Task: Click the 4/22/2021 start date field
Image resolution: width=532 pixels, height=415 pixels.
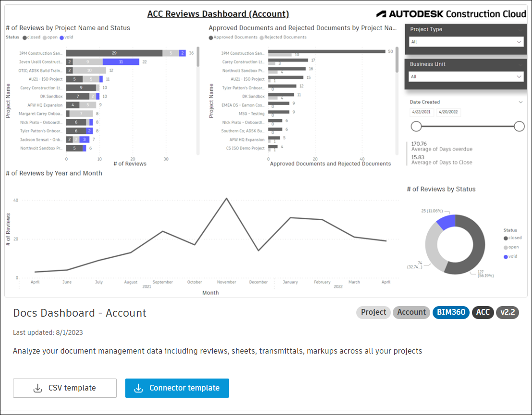Action: pyautogui.click(x=422, y=112)
